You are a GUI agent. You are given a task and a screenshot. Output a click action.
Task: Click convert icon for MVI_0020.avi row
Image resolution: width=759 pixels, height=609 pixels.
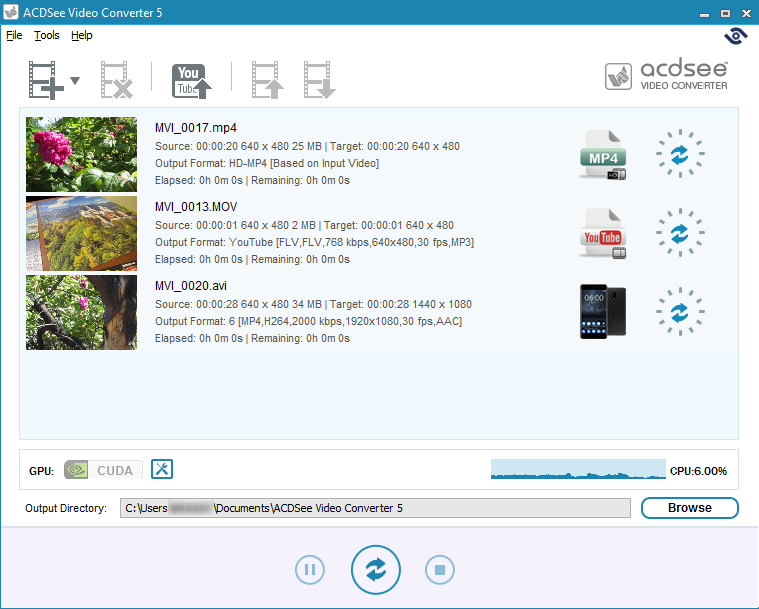point(680,312)
